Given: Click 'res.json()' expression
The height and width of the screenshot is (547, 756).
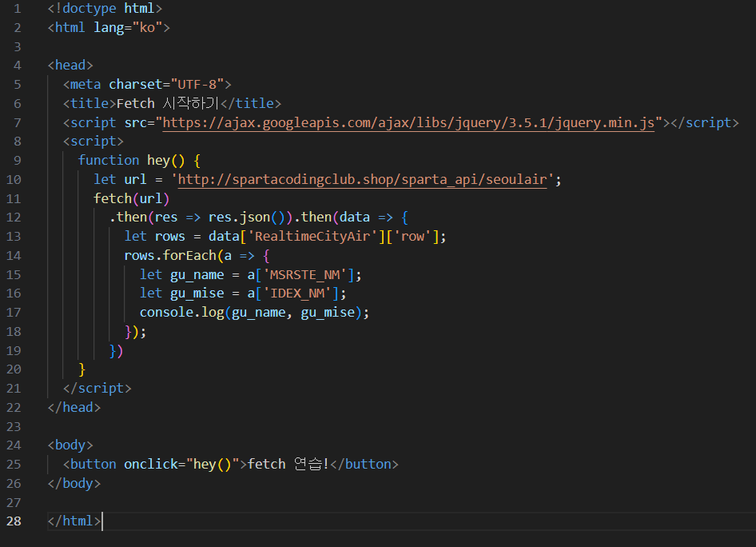Looking at the screenshot, I should point(247,217).
